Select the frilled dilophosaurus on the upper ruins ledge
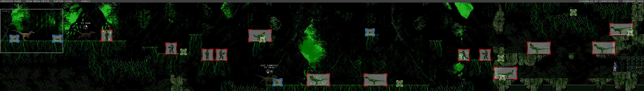 point(539,48)
